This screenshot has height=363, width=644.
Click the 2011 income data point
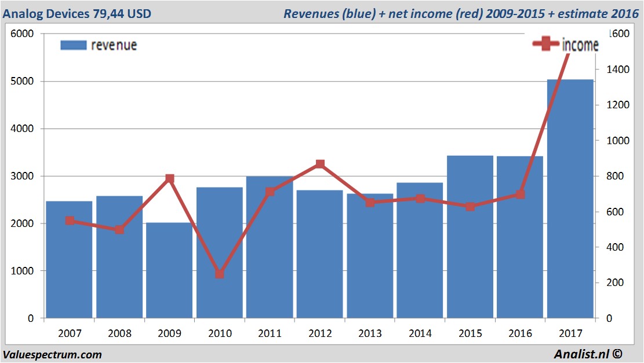click(x=270, y=192)
